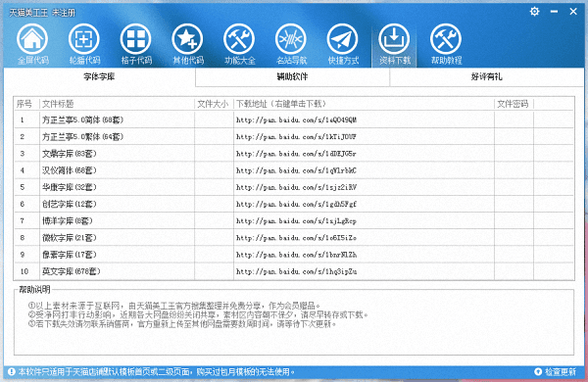The image size is (588, 382).
Task: Select the 汉仪简体 row
Action: tap(294, 170)
